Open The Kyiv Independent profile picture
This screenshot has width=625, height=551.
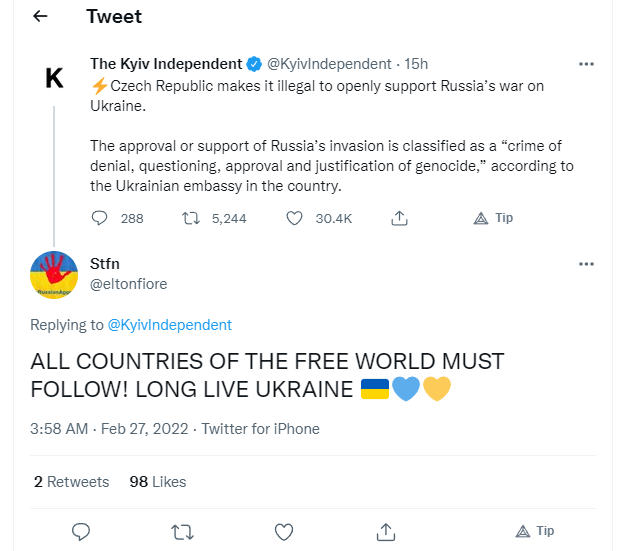[54, 78]
